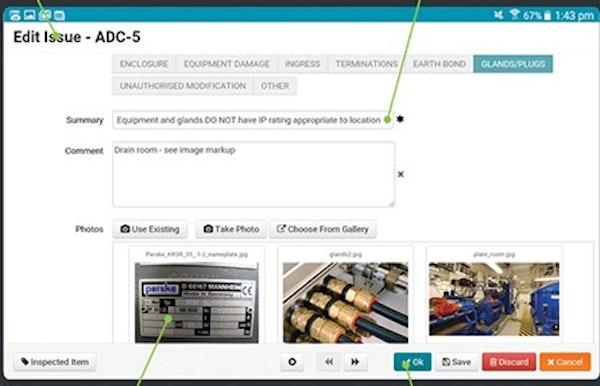Click the Inspected Item button

[55, 362]
